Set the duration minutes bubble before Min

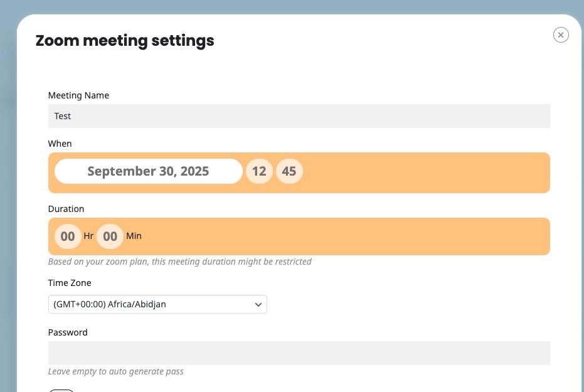point(110,236)
